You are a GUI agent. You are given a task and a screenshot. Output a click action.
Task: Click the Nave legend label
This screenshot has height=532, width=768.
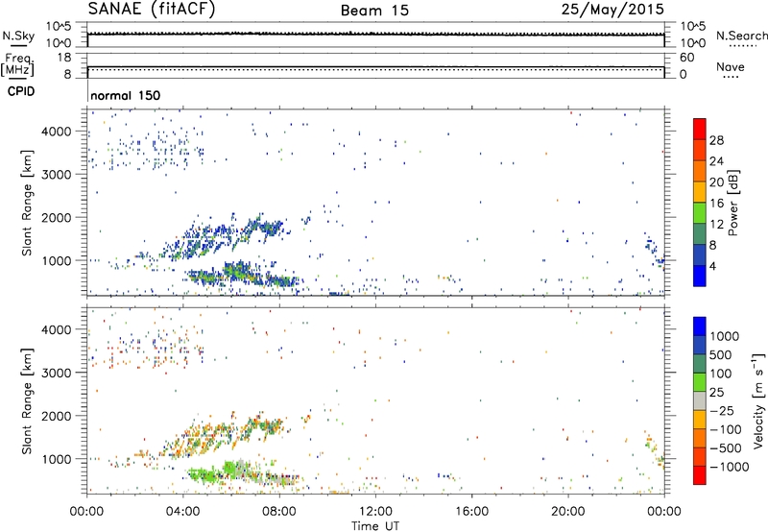731,66
